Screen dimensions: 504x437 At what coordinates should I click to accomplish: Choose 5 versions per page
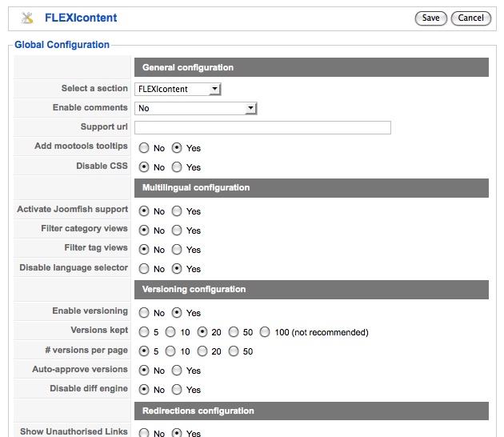pos(144,351)
